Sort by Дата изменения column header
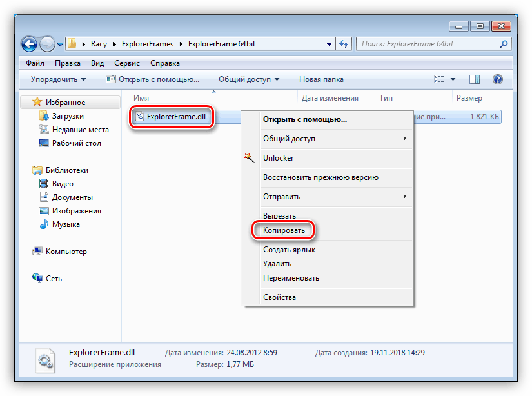 tap(330, 98)
